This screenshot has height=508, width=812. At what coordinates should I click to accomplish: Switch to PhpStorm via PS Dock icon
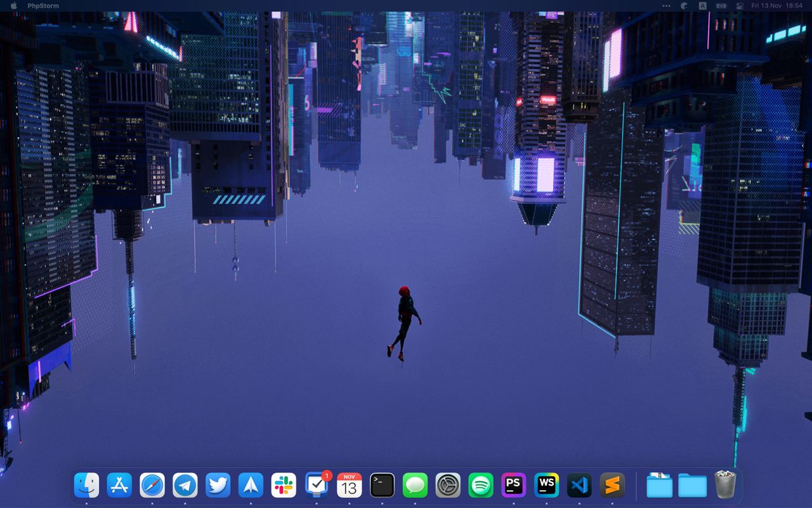[514, 486]
